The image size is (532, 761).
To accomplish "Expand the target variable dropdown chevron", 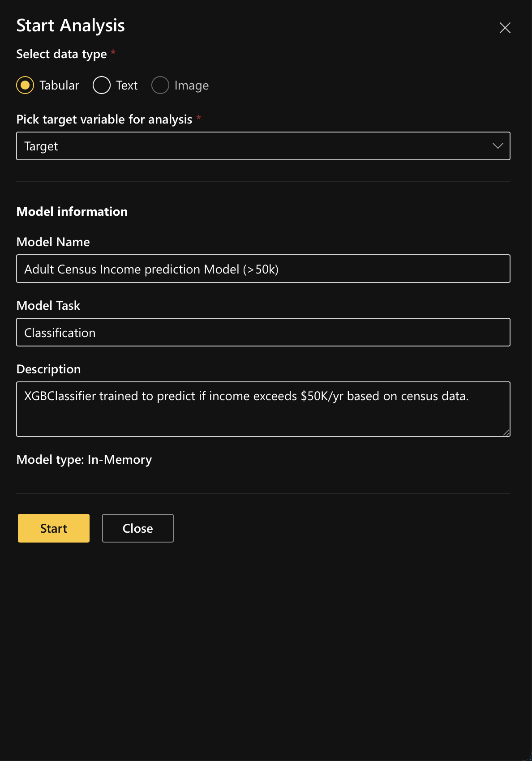I will 498,146.
